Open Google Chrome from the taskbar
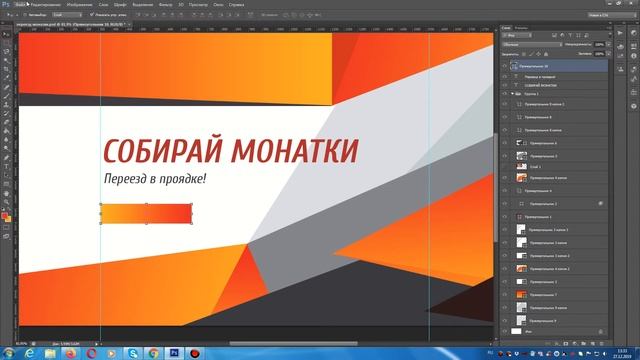 153,353
